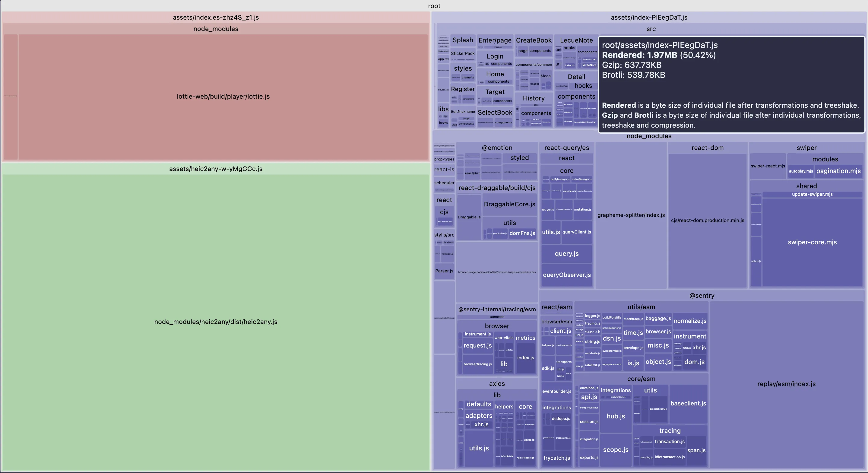Image resolution: width=868 pixels, height=473 pixels.
Task: Select the Axios.js block
Action: (x=529, y=440)
